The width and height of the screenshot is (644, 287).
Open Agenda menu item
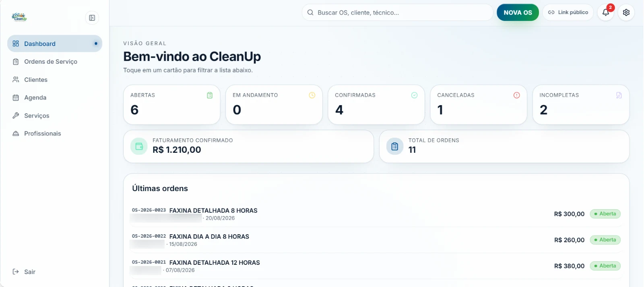(x=55, y=98)
